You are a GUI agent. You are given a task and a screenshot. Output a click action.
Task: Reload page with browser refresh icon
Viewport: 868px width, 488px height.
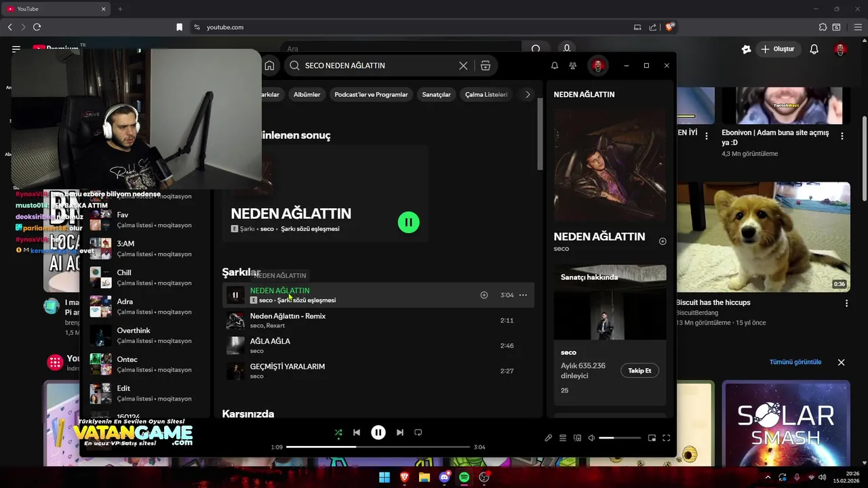(37, 27)
